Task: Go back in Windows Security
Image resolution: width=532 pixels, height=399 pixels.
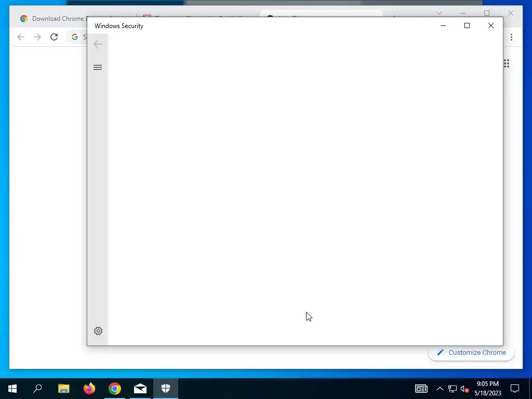Action: click(98, 44)
